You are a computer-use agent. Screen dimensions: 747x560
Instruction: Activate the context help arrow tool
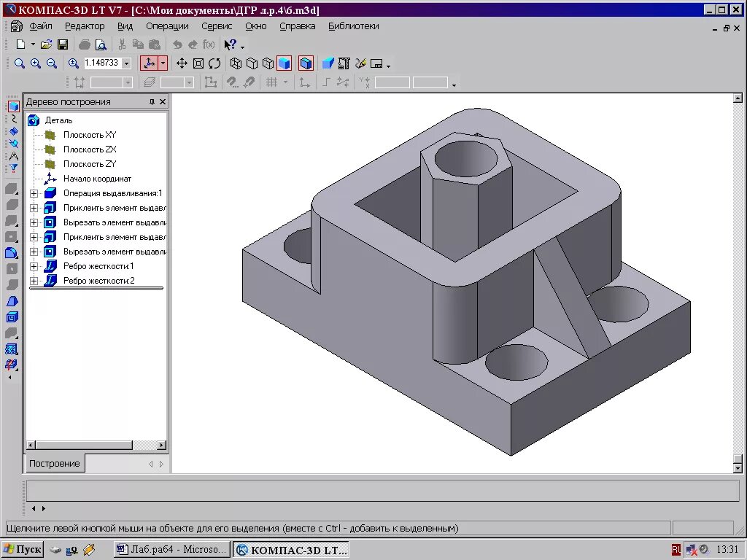pyautogui.click(x=230, y=44)
